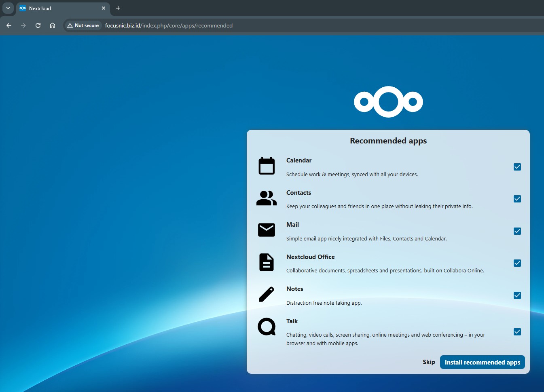Deselect the Mail app checkbox
The width and height of the screenshot is (544, 392).
517,231
